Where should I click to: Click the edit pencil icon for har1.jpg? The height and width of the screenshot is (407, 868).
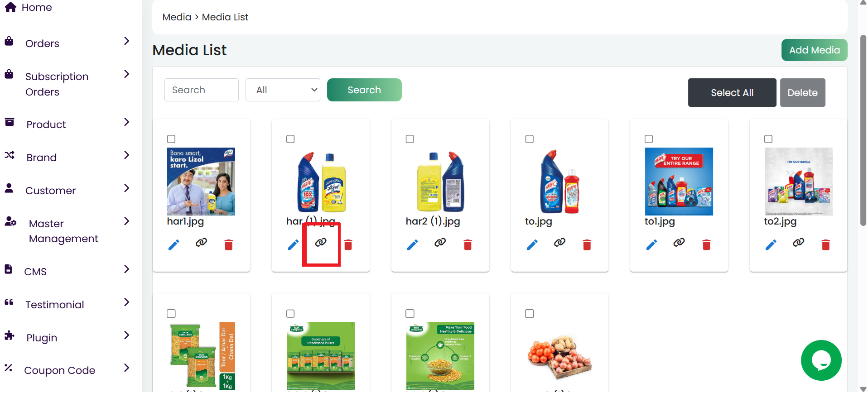click(174, 245)
